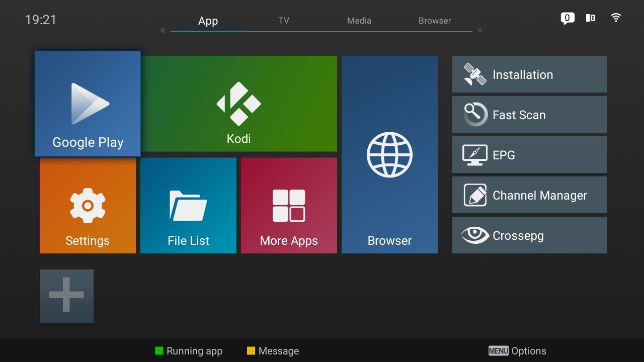Screen dimensions: 644x362
Task: Click the Installation satellite icon
Action: tap(475, 74)
